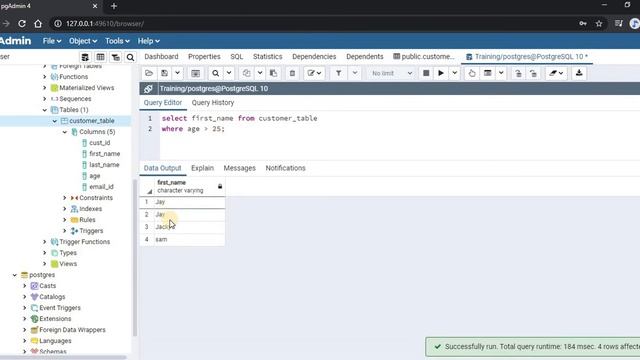Select the Explain output tab

pyautogui.click(x=202, y=168)
